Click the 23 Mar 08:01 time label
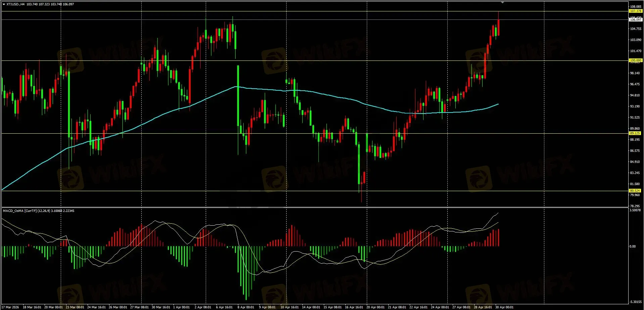Image resolution: width=644 pixels, height=310 pixels. (x=75, y=307)
